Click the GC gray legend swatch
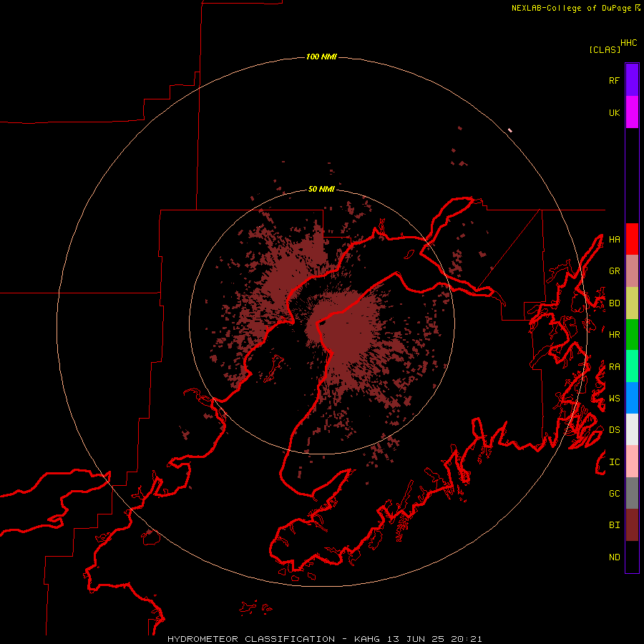644x644 pixels. tap(632, 493)
